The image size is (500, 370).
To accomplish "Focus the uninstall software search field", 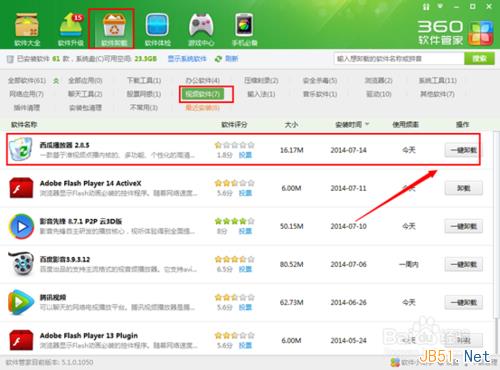I will click(x=399, y=59).
